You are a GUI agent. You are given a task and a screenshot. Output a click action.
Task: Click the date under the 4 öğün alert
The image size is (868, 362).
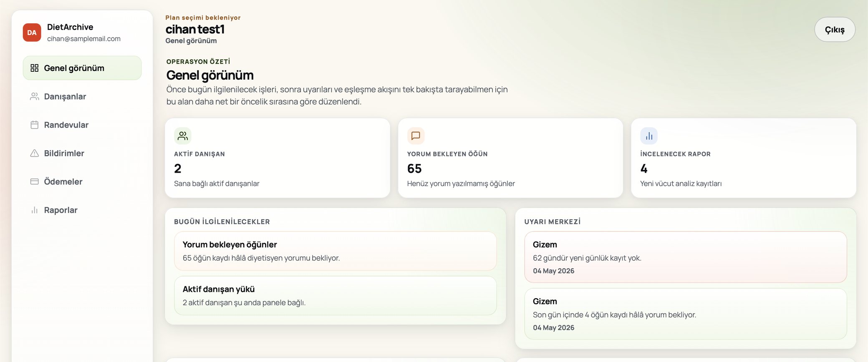554,328
